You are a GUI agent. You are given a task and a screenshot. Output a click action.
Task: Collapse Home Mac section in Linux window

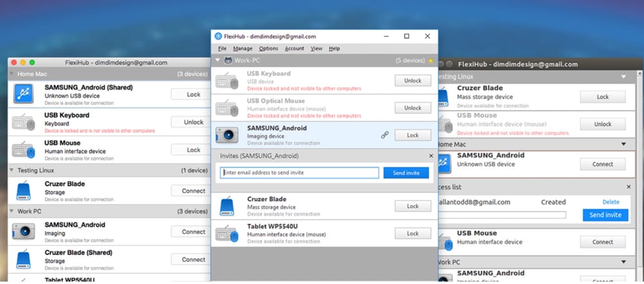(x=624, y=144)
